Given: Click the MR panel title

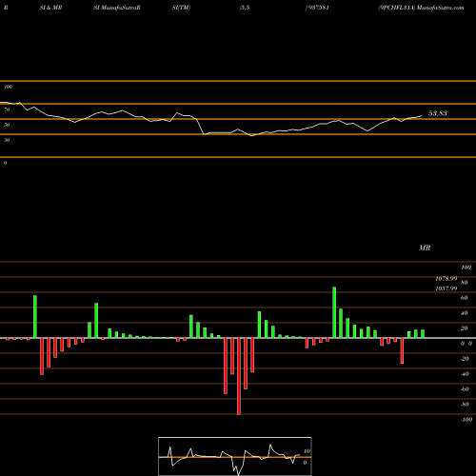Looking at the screenshot, I should click(x=425, y=248).
